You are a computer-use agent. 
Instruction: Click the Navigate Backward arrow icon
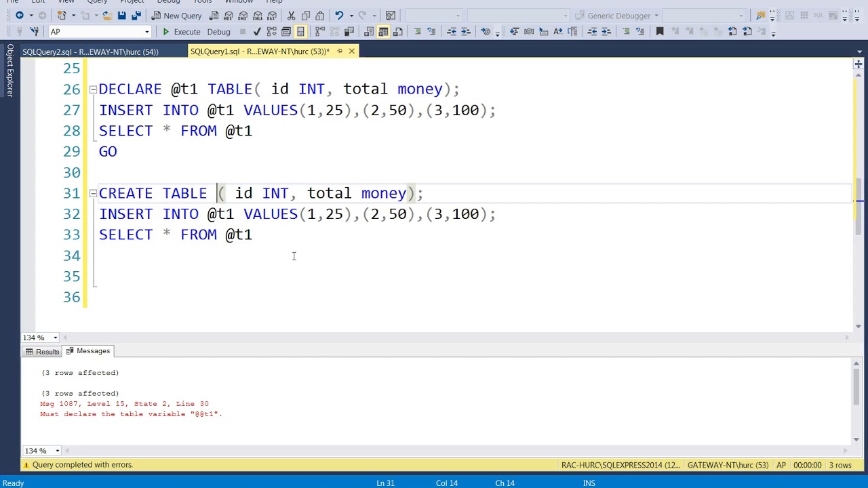(20, 16)
